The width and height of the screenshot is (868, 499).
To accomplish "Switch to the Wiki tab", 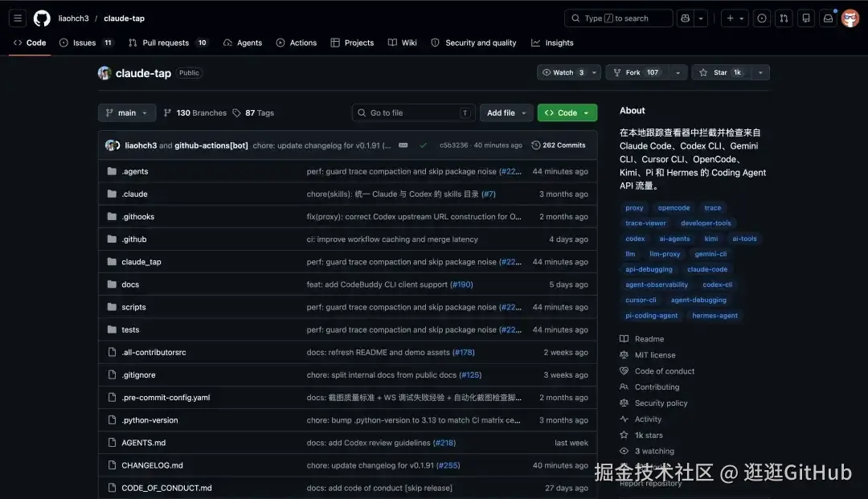I will point(403,43).
